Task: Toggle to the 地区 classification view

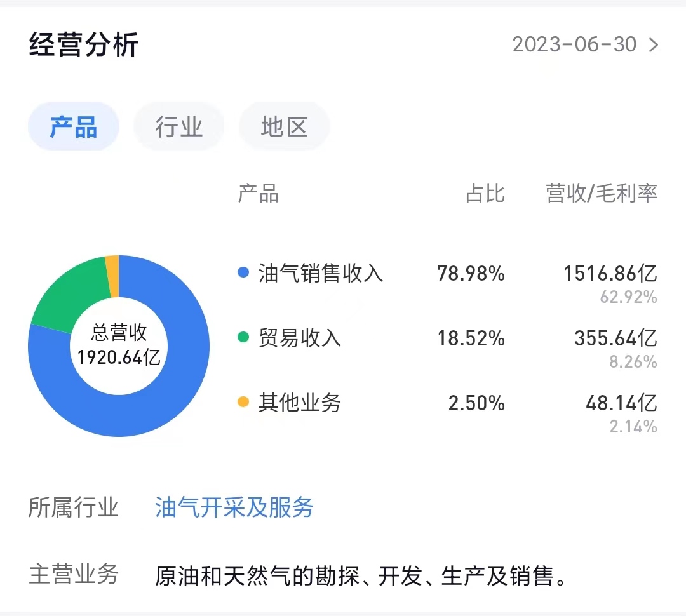Action: [284, 126]
